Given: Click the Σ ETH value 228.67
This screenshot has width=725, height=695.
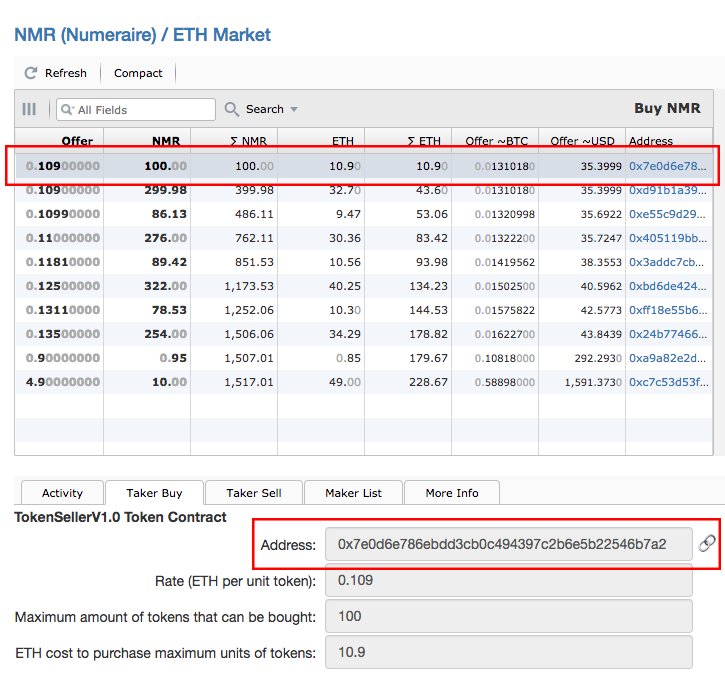Looking at the screenshot, I should click(429, 382).
